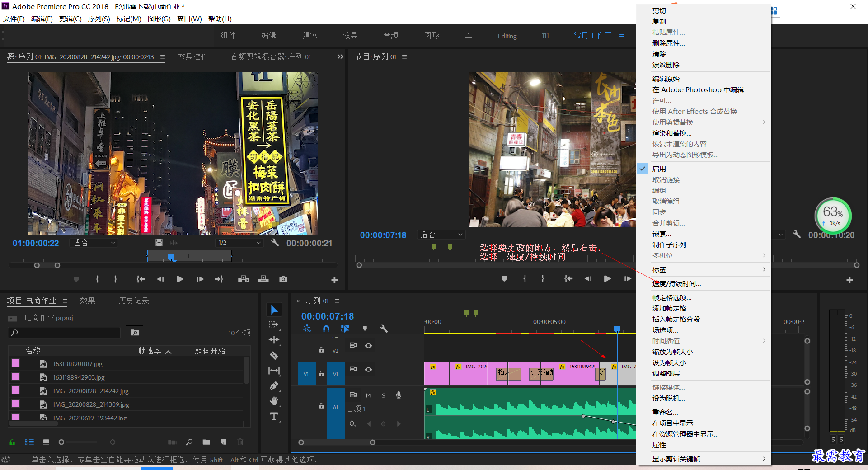Viewport: 868px width, 470px height.
Task: Toggle track lock on A1
Action: 321,406
